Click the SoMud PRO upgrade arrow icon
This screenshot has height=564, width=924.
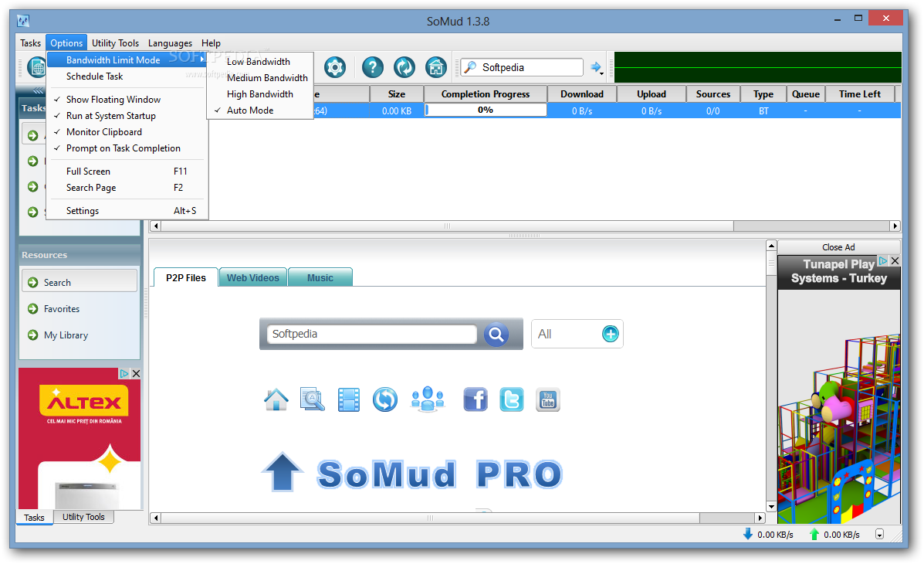pos(283,472)
